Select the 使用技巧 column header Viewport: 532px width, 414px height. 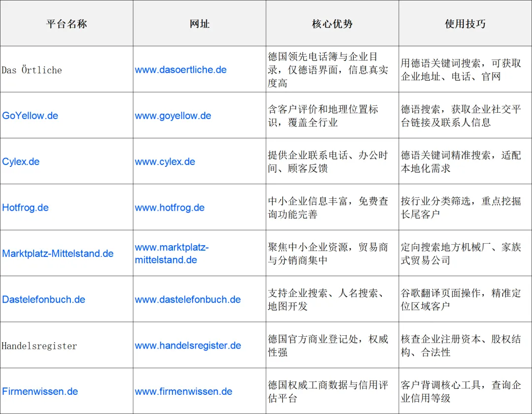(x=465, y=23)
